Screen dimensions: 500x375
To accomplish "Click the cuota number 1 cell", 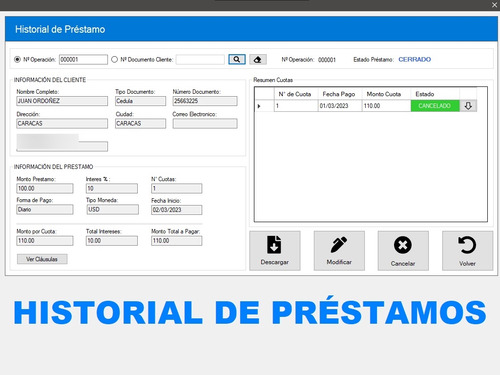I will (296, 106).
